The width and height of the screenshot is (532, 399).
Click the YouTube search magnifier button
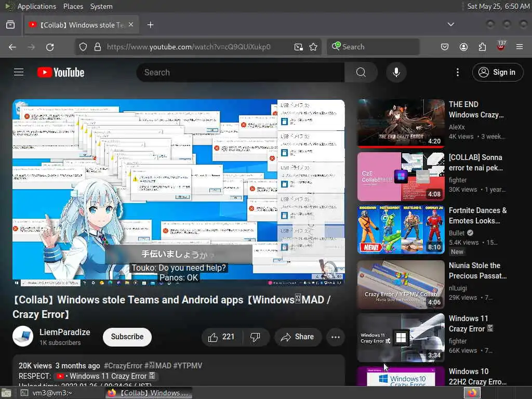point(361,72)
